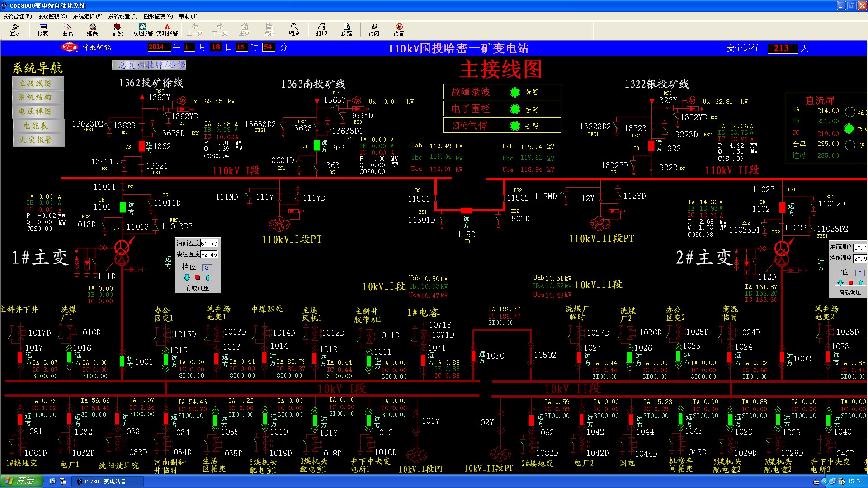
Task: Open 历史报警 historical alarms
Action: [x=142, y=29]
